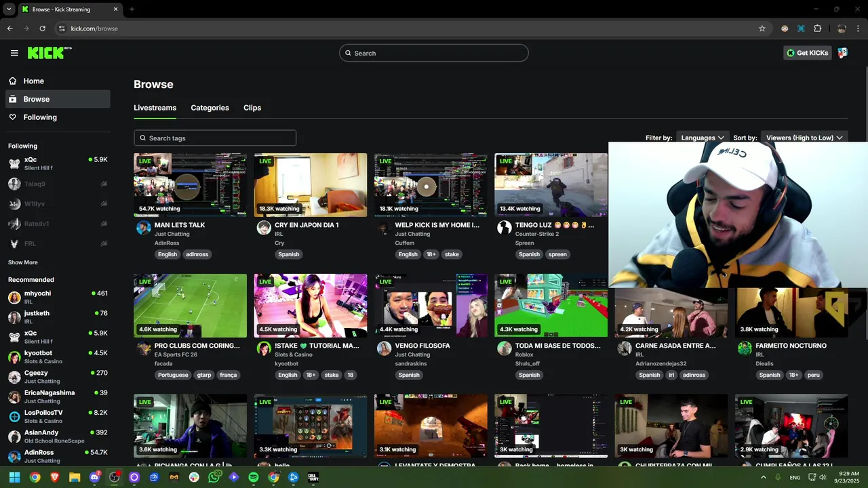Image resolution: width=868 pixels, height=488 pixels.
Task: Select the Browse - Kick Streaming browser tab
Action: pos(69,9)
